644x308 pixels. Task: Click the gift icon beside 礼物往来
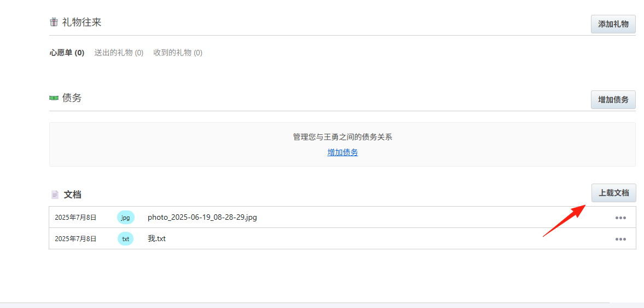(54, 22)
